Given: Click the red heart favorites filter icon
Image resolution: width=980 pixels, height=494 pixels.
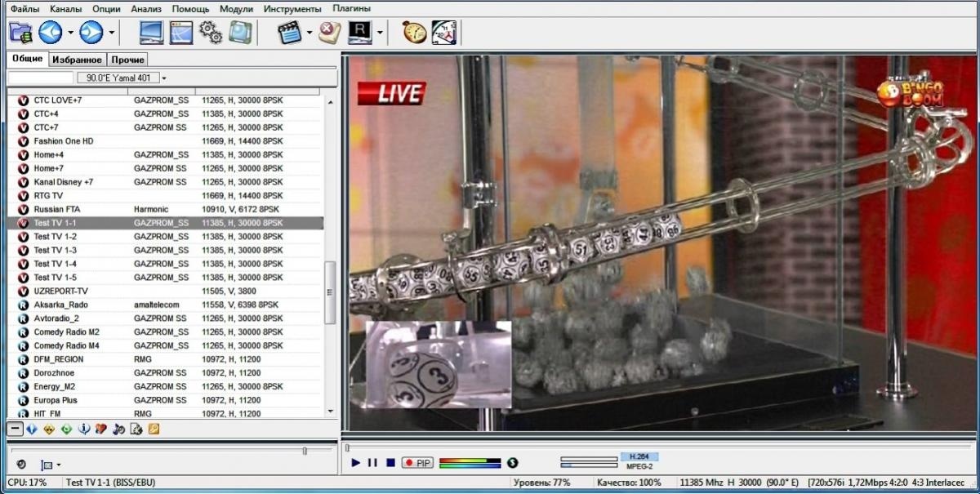Looking at the screenshot, I should click(x=101, y=429).
